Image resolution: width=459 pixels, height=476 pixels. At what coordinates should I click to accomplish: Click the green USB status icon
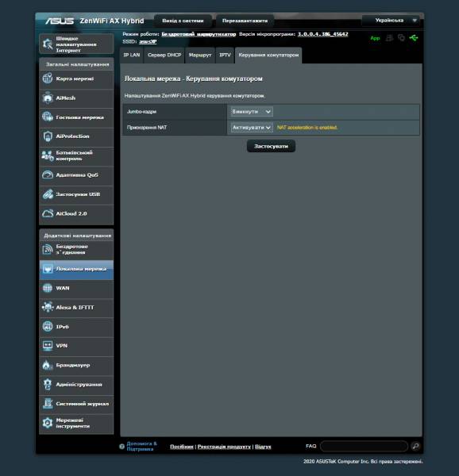(414, 38)
